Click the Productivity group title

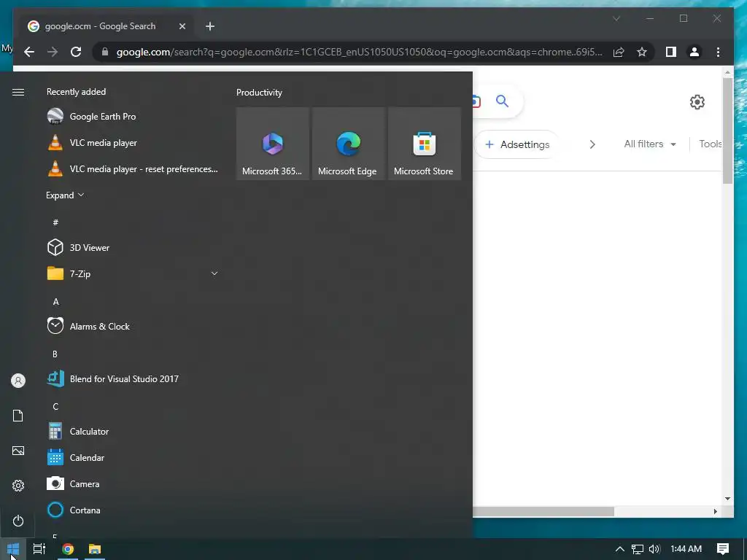pyautogui.click(x=259, y=93)
